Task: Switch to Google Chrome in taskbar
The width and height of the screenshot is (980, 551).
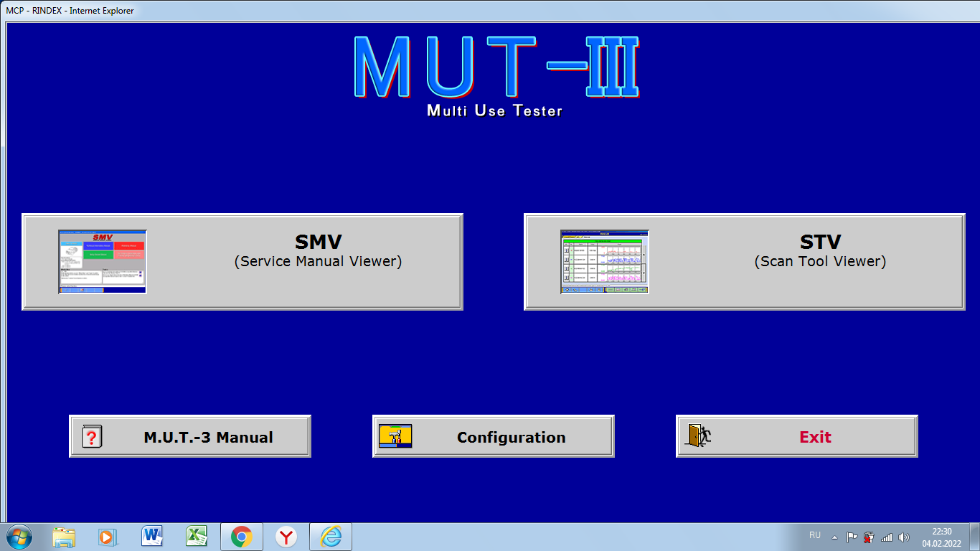Action: tap(241, 537)
